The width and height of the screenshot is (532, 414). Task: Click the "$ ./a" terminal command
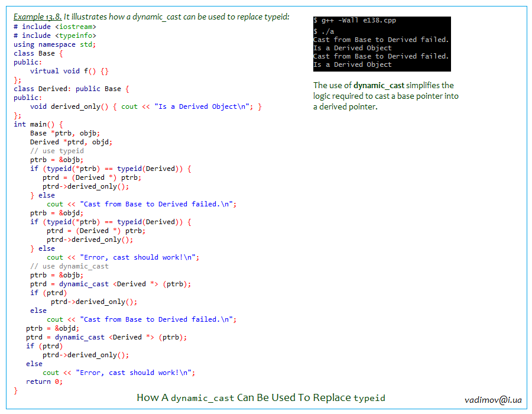(x=324, y=31)
